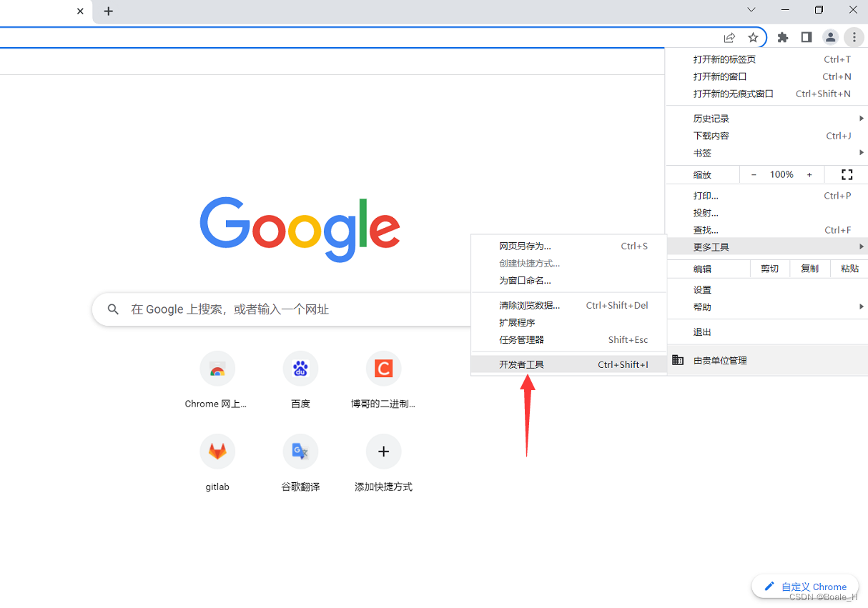Select 投射... menu item

(766, 213)
